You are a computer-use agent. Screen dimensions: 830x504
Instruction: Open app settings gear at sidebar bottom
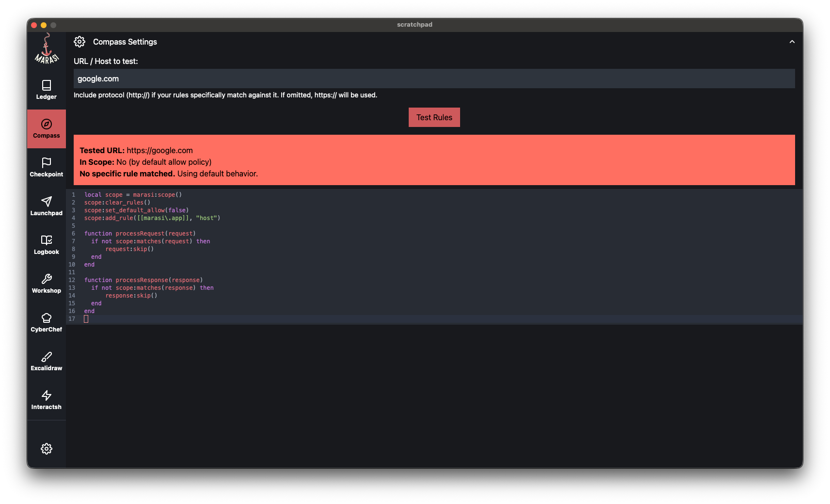[47, 449]
